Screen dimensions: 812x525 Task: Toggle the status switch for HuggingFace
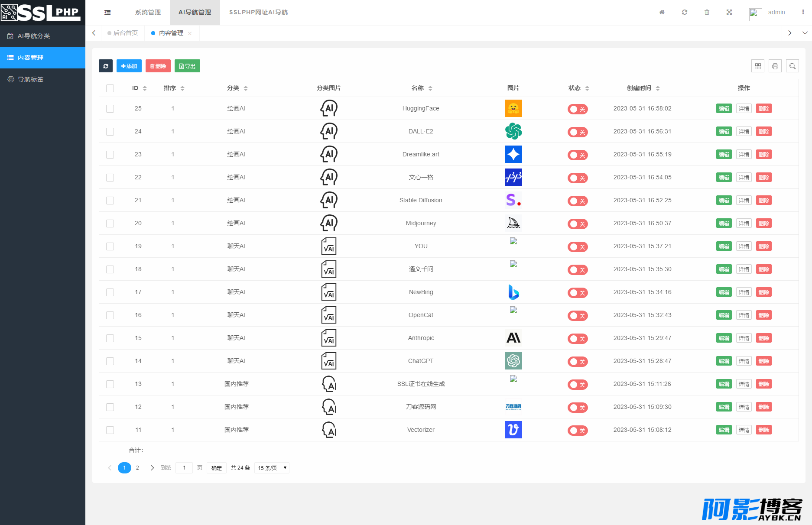coord(578,109)
